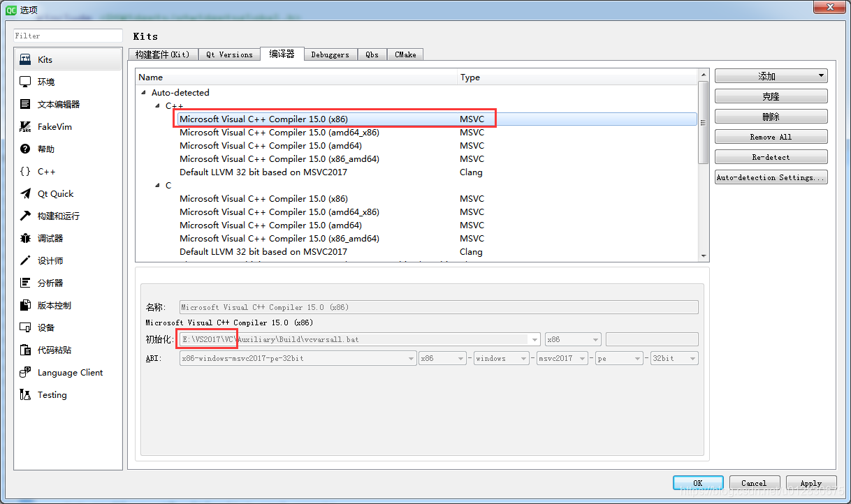851x504 pixels.
Task: Open the x86 initialization argument dropdown
Action: coord(573,339)
